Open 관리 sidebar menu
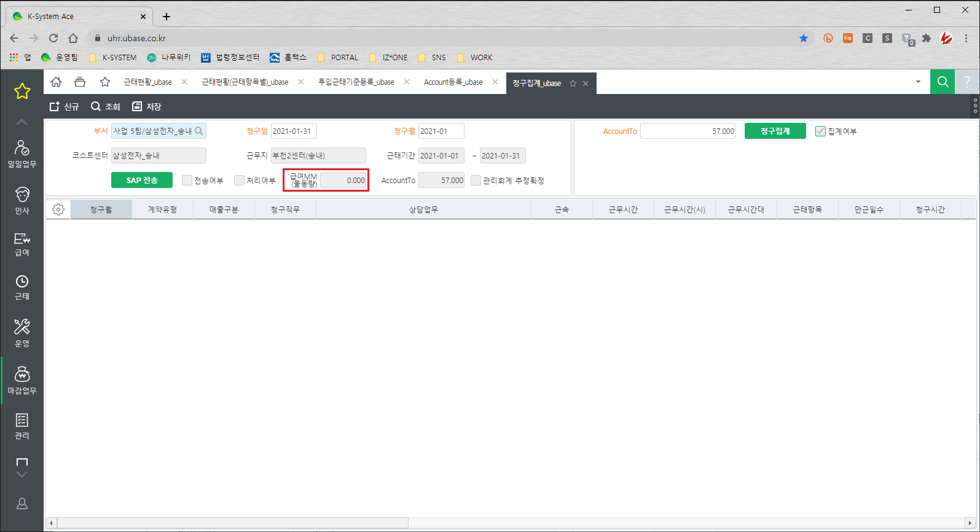 (22, 426)
